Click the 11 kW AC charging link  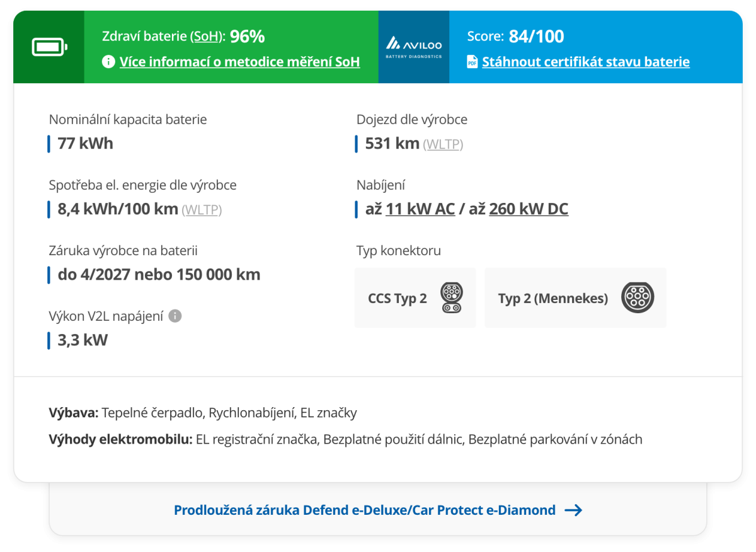[420, 209]
